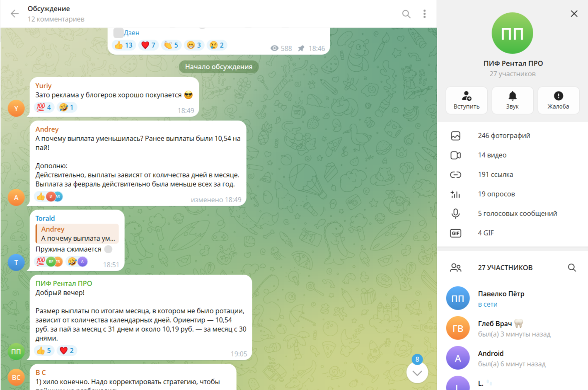Open the 14 видео section
Screen dimensions: 588x390
(x=513, y=155)
